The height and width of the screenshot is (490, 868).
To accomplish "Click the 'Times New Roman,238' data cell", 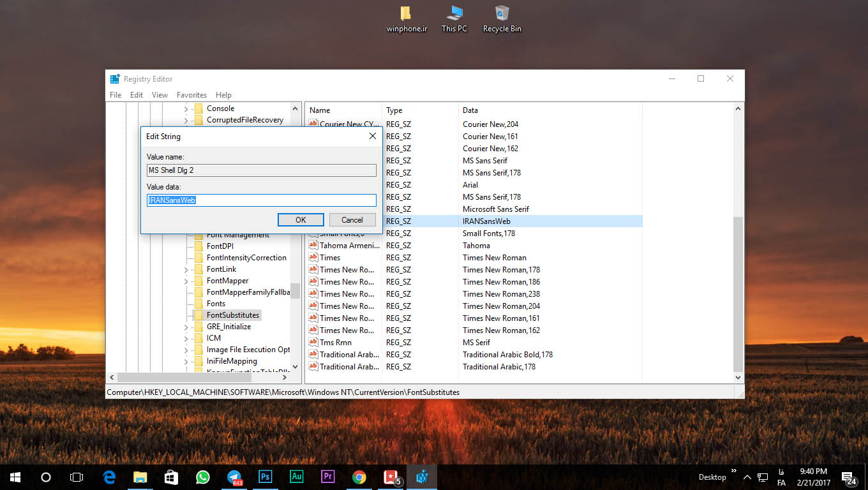I will (501, 293).
